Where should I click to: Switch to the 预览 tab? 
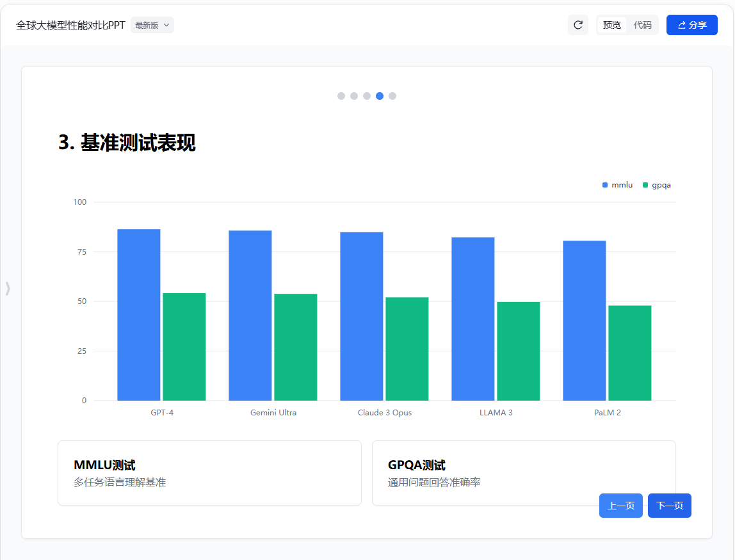point(612,25)
